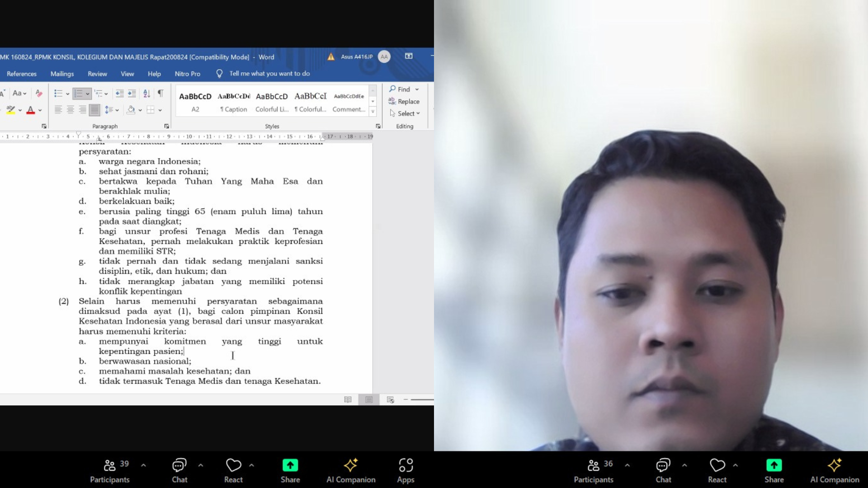Click the AA account avatar

384,56
